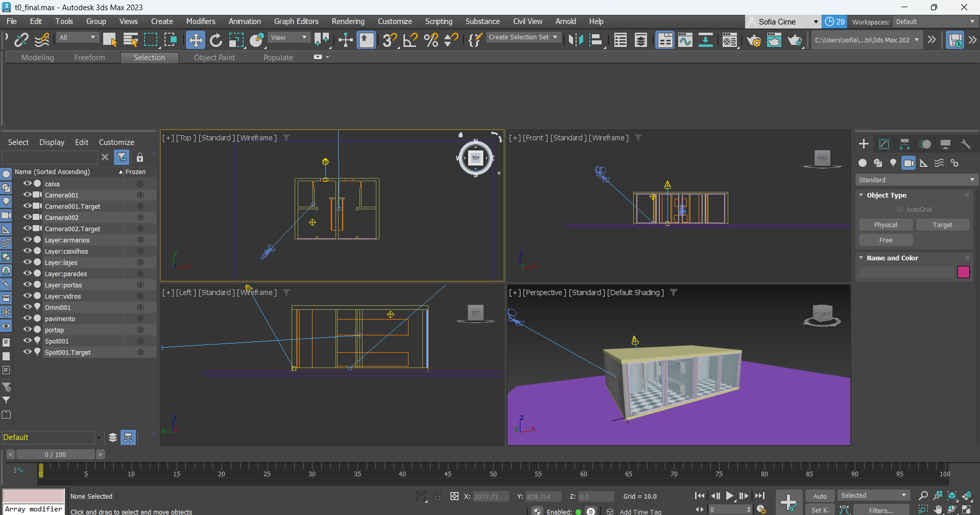Image resolution: width=980 pixels, height=515 pixels.
Task: Click the Rotate tool icon
Action: point(216,40)
